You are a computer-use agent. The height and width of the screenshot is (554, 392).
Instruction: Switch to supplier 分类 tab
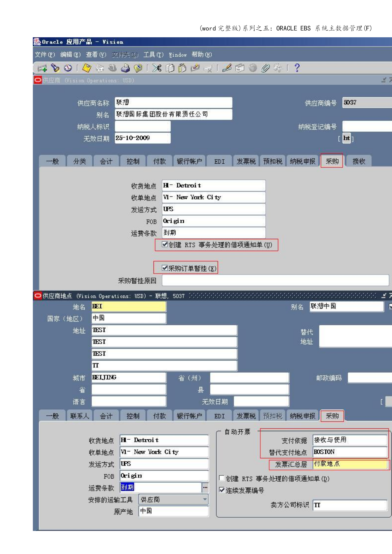79,161
